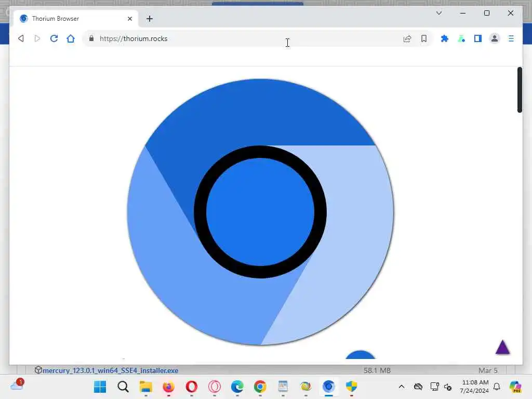The width and height of the screenshot is (532, 399).
Task: Show hidden system tray icons
Action: 402,387
